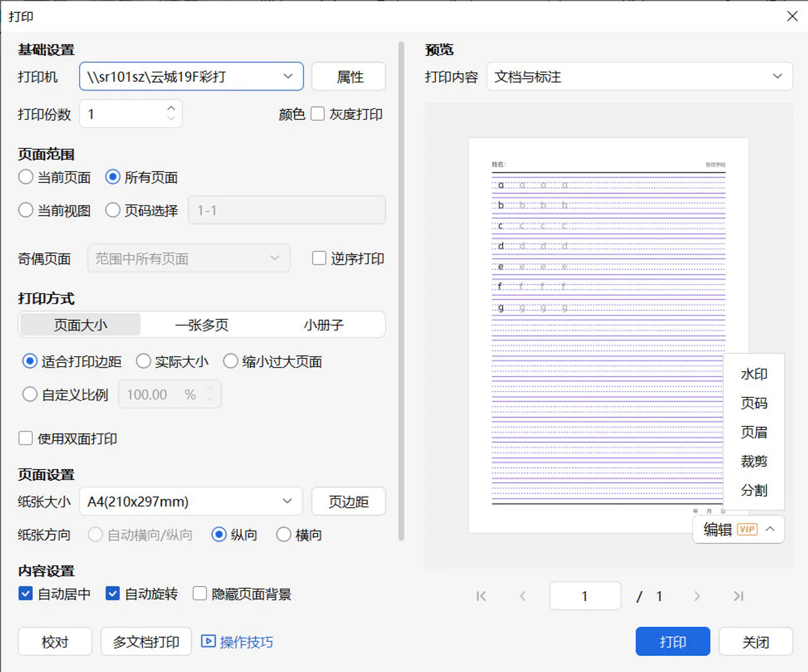Open 页边距 margins button
Screen dimensions: 808x672
349,501
